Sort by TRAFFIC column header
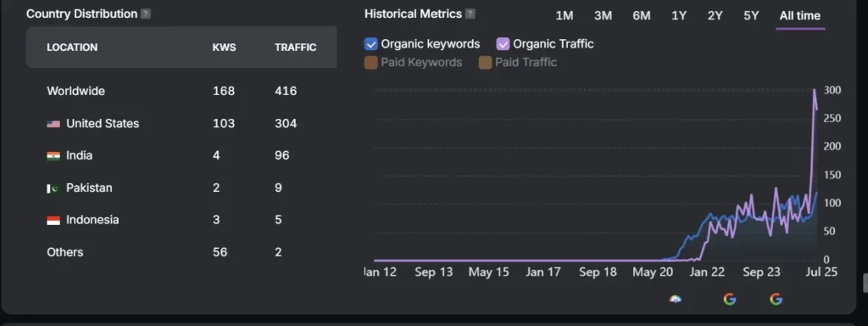Screen dimensions: 868x326 tap(296, 48)
